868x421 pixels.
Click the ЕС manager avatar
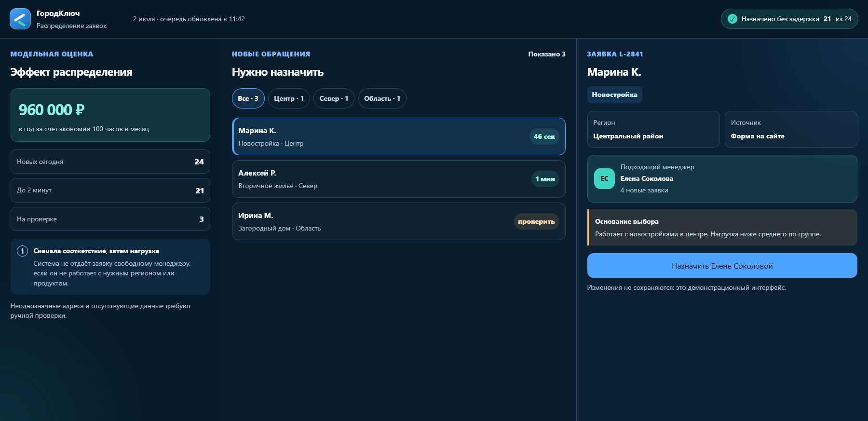click(604, 178)
